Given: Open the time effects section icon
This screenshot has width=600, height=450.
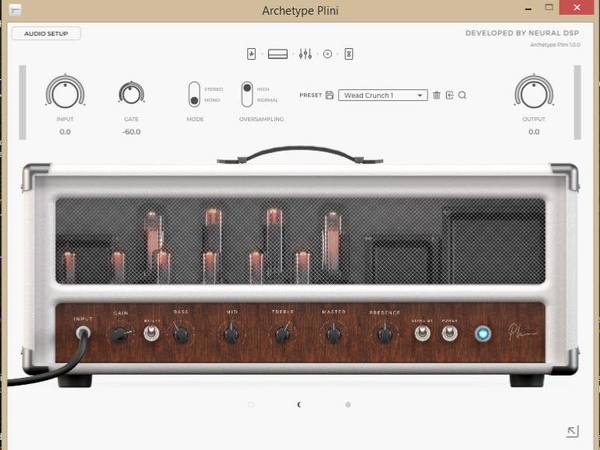Looking at the screenshot, I should click(349, 54).
